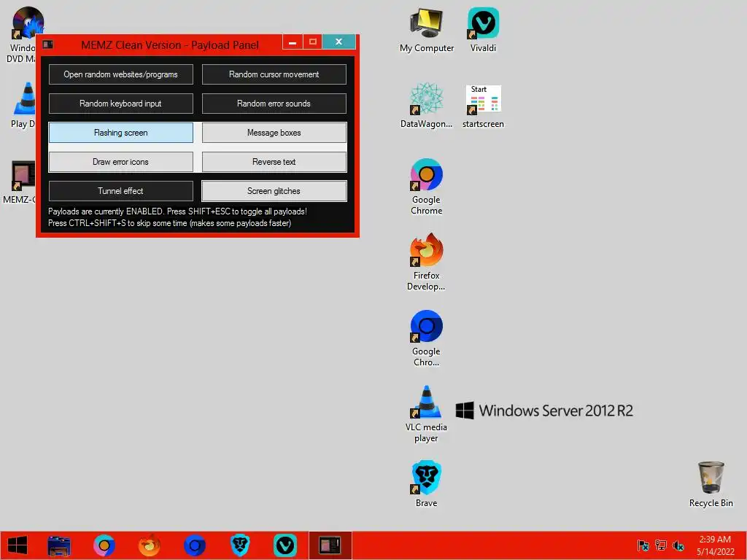Select DataWagon desktop shortcut
The width and height of the screenshot is (747, 560).
[426, 106]
